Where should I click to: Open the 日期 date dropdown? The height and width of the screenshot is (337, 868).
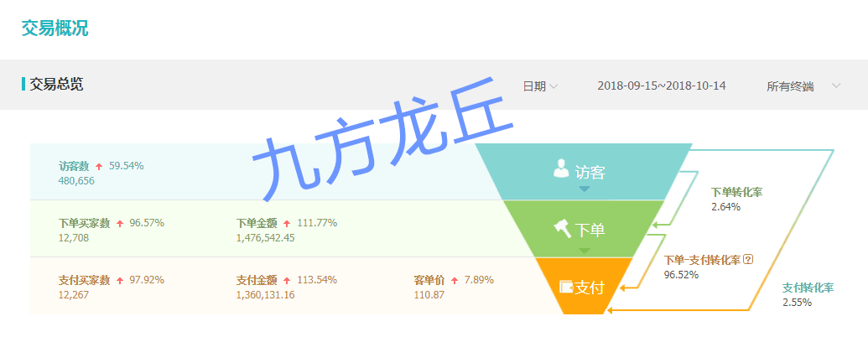[x=540, y=86]
